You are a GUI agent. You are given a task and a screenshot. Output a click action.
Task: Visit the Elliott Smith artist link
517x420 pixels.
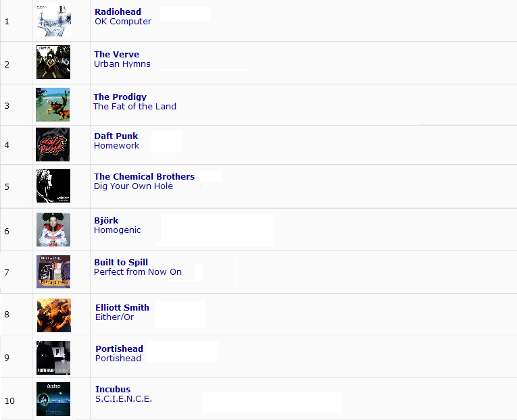pyautogui.click(x=122, y=307)
